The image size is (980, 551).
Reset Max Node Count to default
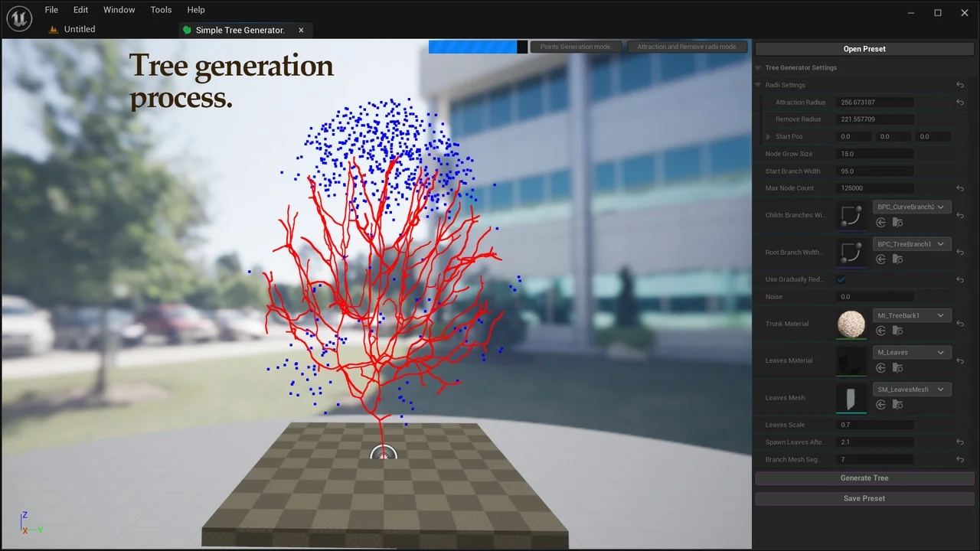point(960,188)
